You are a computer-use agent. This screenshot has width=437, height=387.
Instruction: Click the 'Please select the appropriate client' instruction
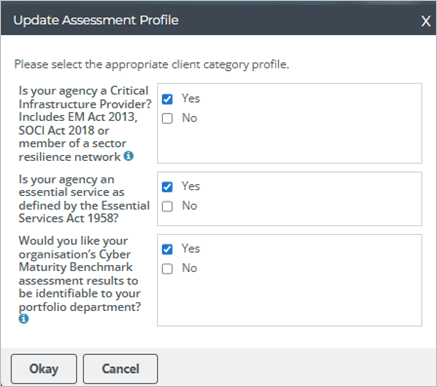coord(152,64)
